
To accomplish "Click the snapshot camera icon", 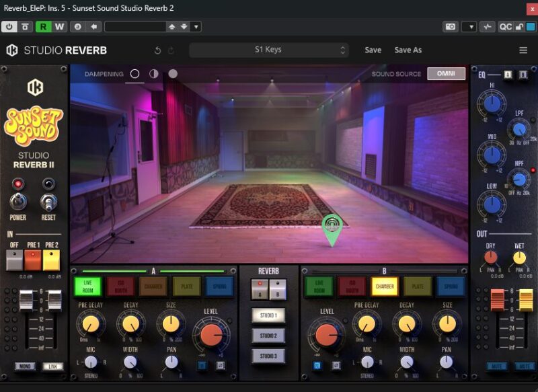I will pos(451,27).
